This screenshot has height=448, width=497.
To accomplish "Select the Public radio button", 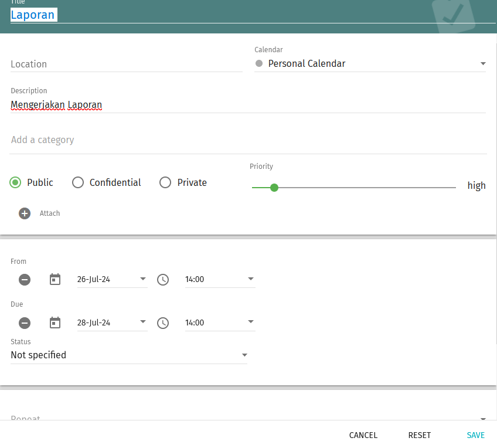I will pos(16,182).
